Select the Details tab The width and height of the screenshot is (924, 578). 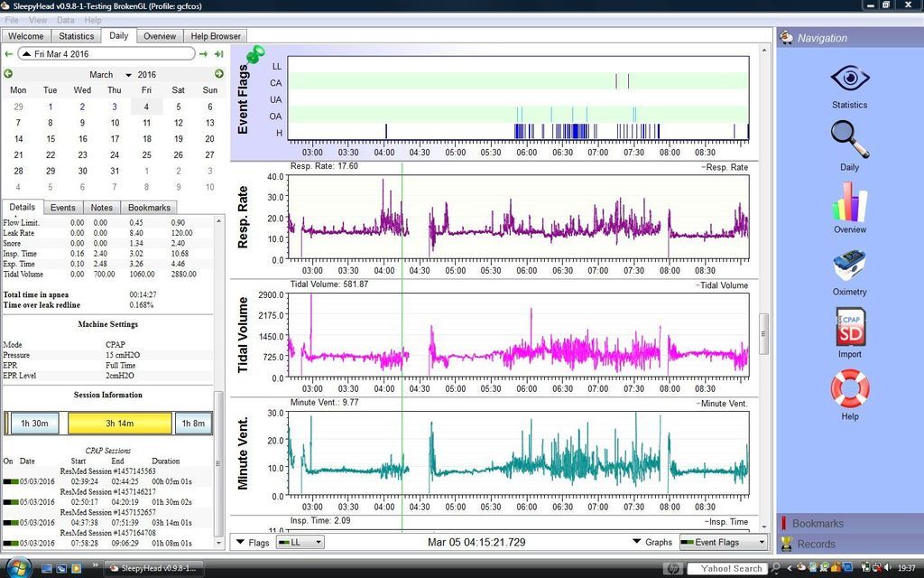(22, 207)
